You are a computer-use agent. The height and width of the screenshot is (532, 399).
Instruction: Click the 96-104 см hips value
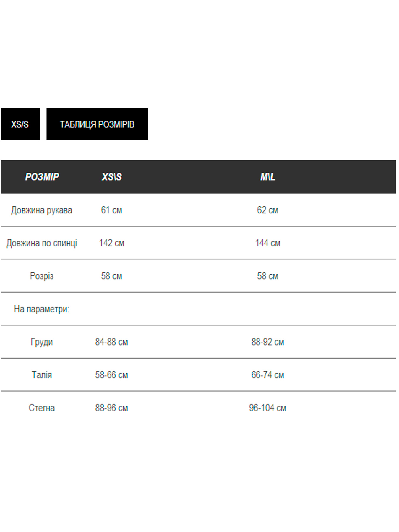coord(267,408)
